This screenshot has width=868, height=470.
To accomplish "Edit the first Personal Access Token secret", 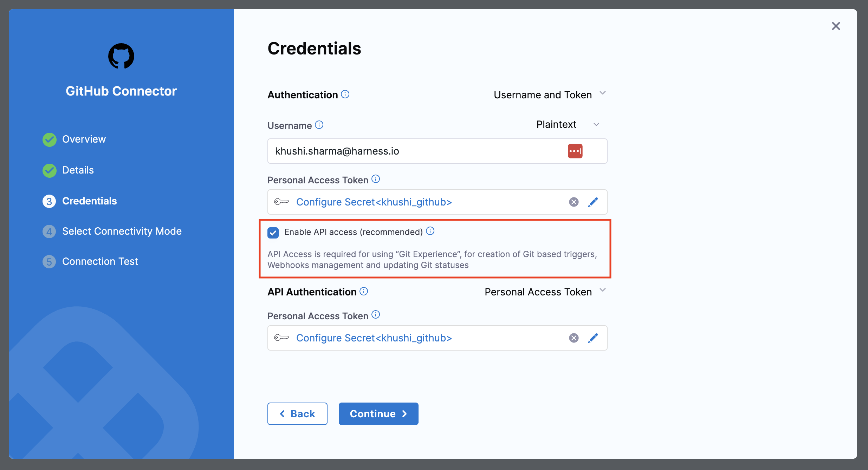I will click(593, 202).
